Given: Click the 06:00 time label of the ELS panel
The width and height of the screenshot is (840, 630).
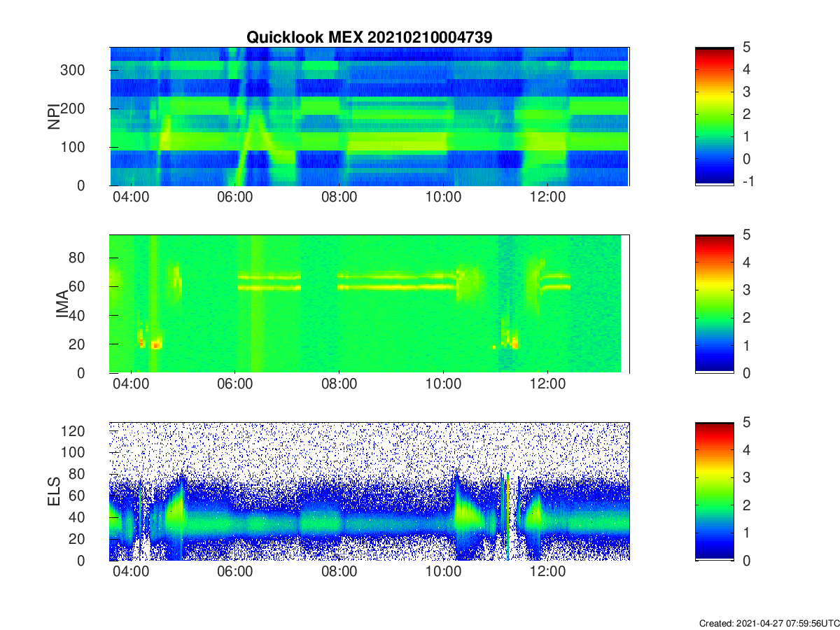Looking at the screenshot, I should [234, 573].
